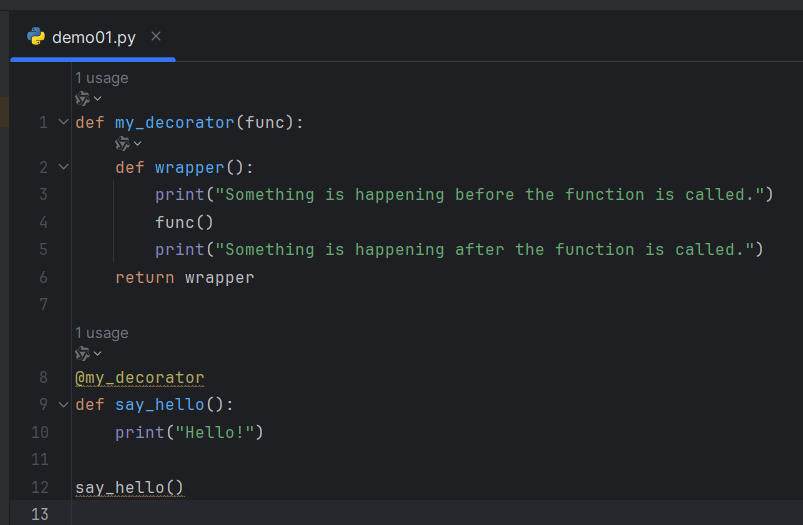
Task: Click Python file icon on demo01.py tab
Action: [36, 37]
